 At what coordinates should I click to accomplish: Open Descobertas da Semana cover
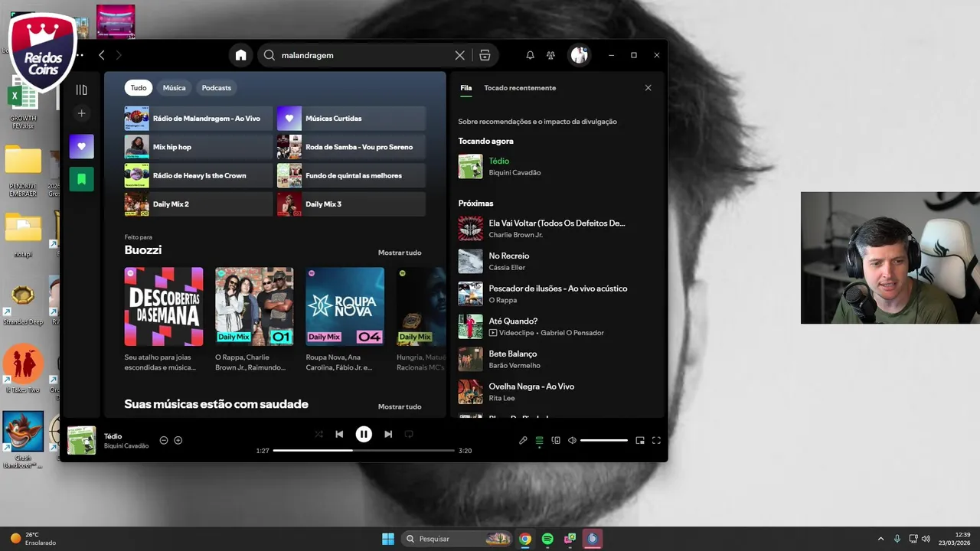(164, 306)
